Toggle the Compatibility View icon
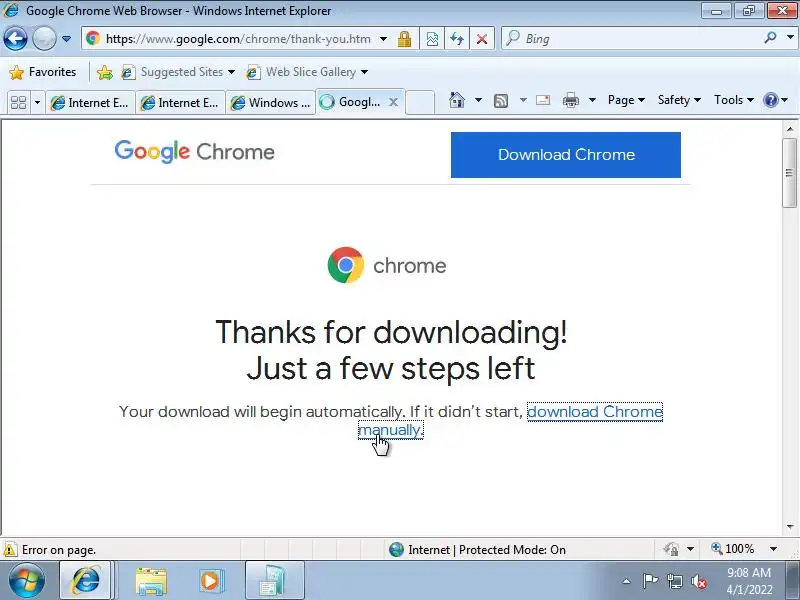Screen dimensions: 800x600 [x=432, y=39]
